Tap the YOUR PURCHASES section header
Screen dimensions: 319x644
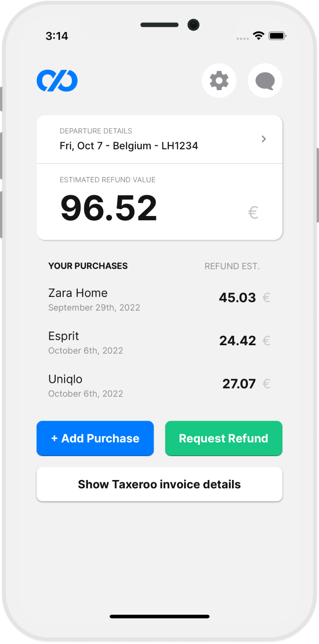(87, 266)
